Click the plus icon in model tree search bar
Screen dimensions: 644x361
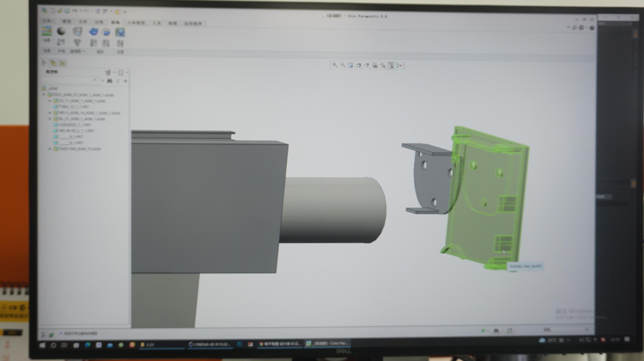coord(125,81)
